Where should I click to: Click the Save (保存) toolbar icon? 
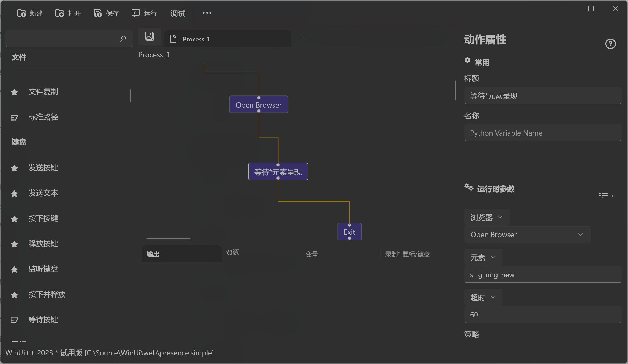98,13
